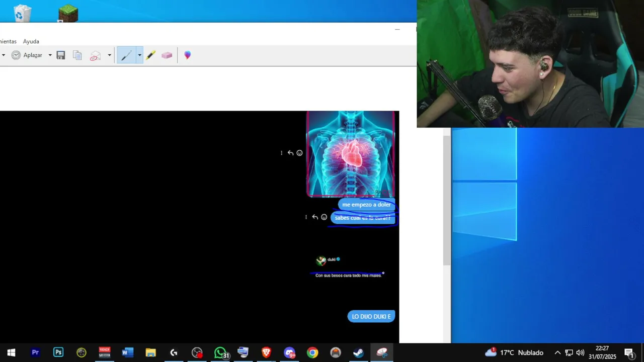Viewport: 644px width, 362px height.
Task: Expand the send-snip options dropdown arrow
Action: (109, 55)
